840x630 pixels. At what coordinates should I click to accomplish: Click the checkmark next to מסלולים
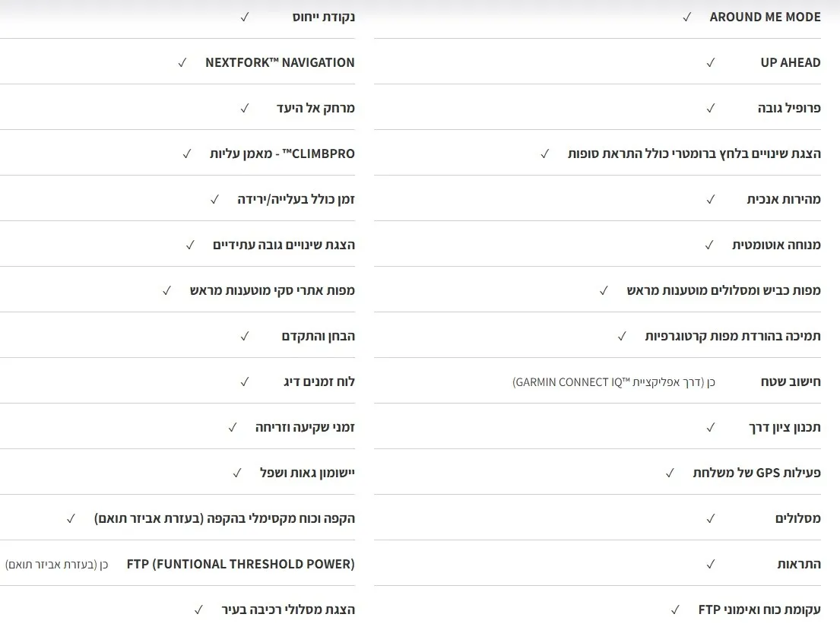(x=711, y=518)
